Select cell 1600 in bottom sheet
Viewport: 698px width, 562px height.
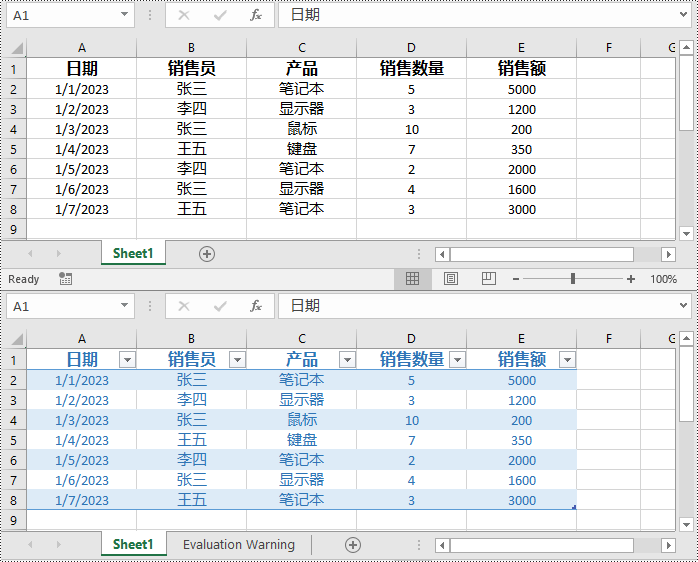tap(522, 480)
